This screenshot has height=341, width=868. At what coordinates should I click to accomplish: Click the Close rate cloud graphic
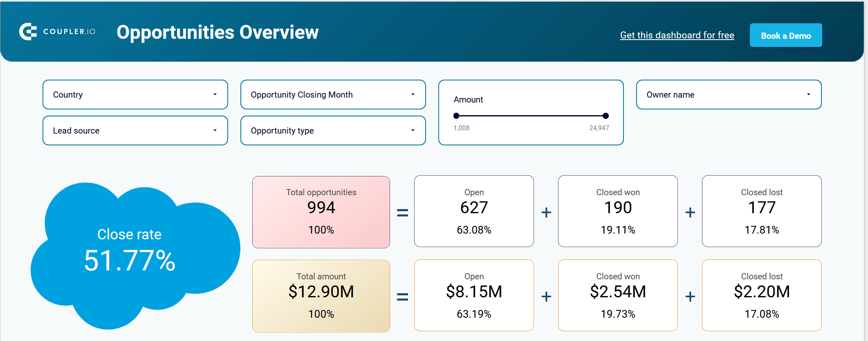[135, 256]
